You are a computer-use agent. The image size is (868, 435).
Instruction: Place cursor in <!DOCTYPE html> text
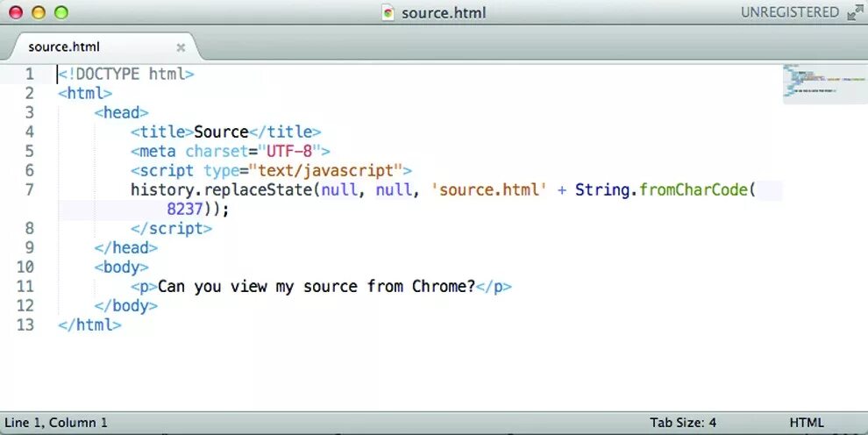[126, 75]
